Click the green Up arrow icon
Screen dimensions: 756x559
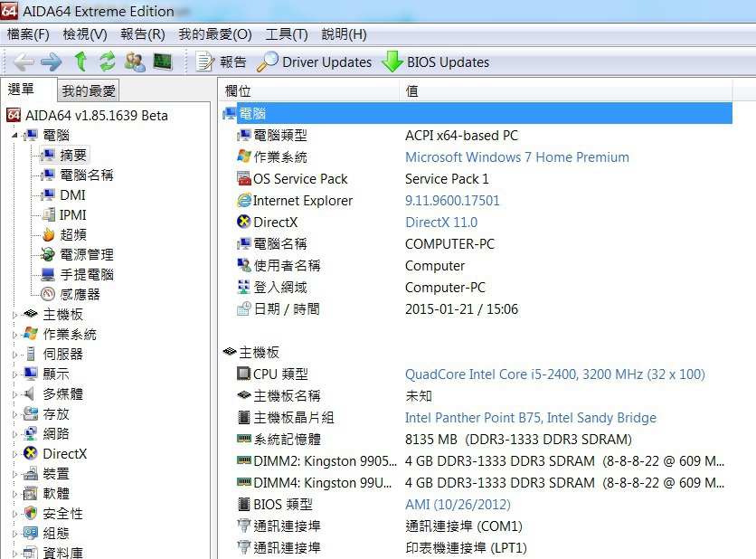point(80,62)
